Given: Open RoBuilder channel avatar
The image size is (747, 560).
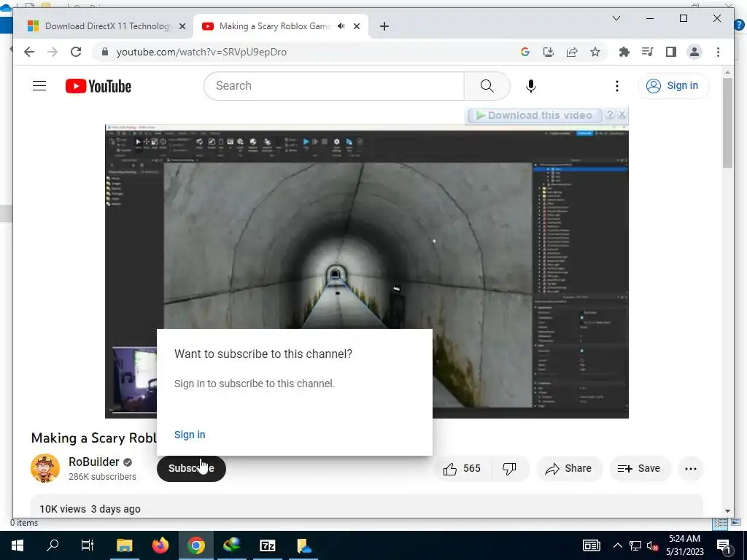Looking at the screenshot, I should point(45,468).
